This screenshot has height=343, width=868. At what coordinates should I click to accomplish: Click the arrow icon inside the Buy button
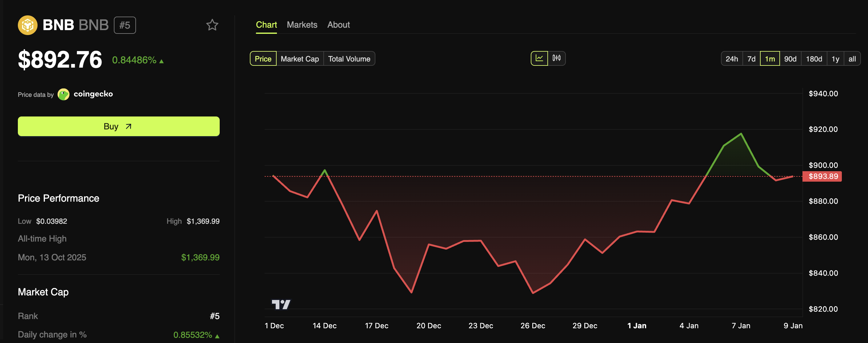128,126
